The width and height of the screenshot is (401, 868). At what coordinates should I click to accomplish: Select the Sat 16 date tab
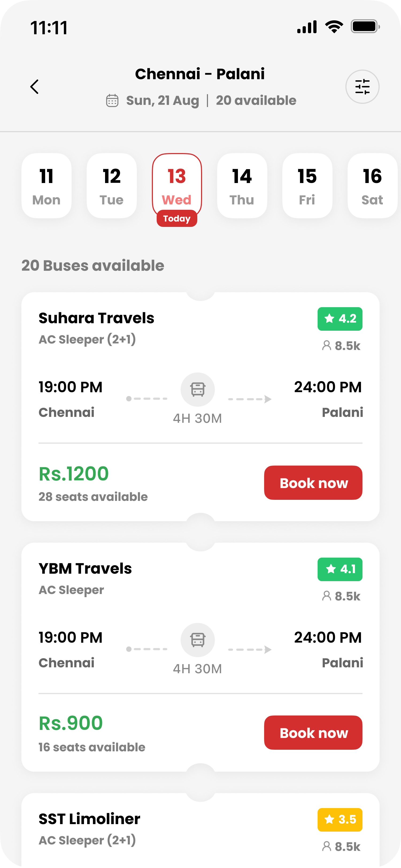tap(372, 186)
